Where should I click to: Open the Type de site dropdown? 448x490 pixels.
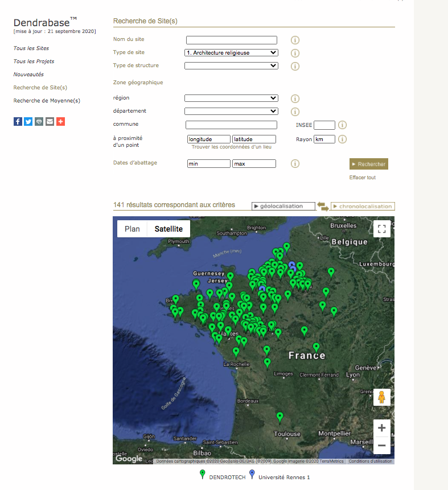[231, 53]
